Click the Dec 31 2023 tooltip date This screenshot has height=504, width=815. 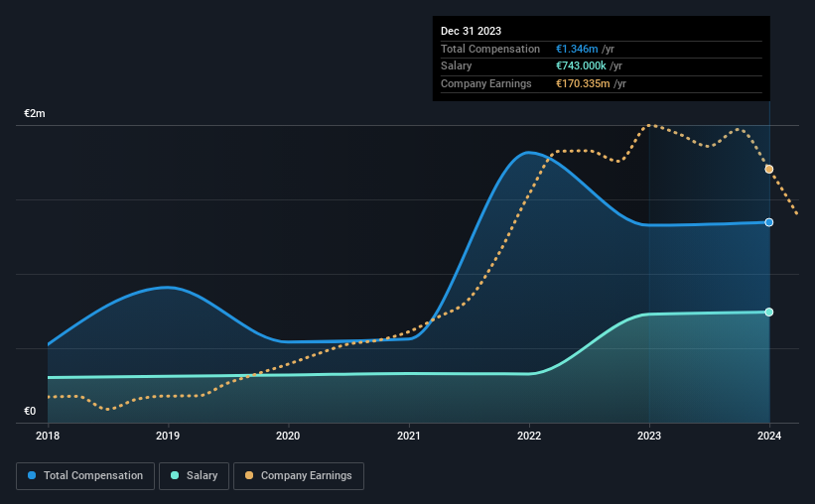(x=471, y=31)
